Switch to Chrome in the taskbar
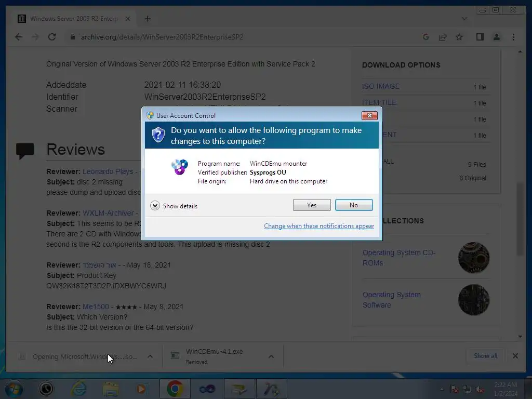Viewport: 532px width, 399px height. 175,389
